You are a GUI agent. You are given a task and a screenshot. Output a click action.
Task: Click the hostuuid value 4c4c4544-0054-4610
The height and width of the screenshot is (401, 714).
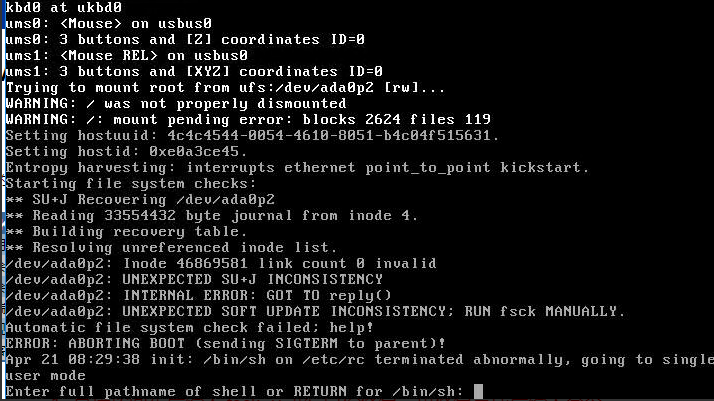(333, 135)
